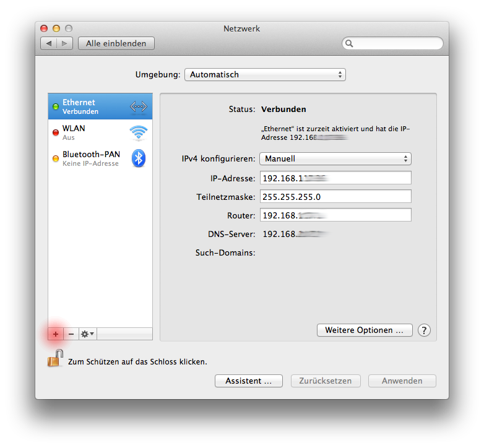The image size is (484, 448).
Task: Click the minus button to remove service
Action: [71, 334]
